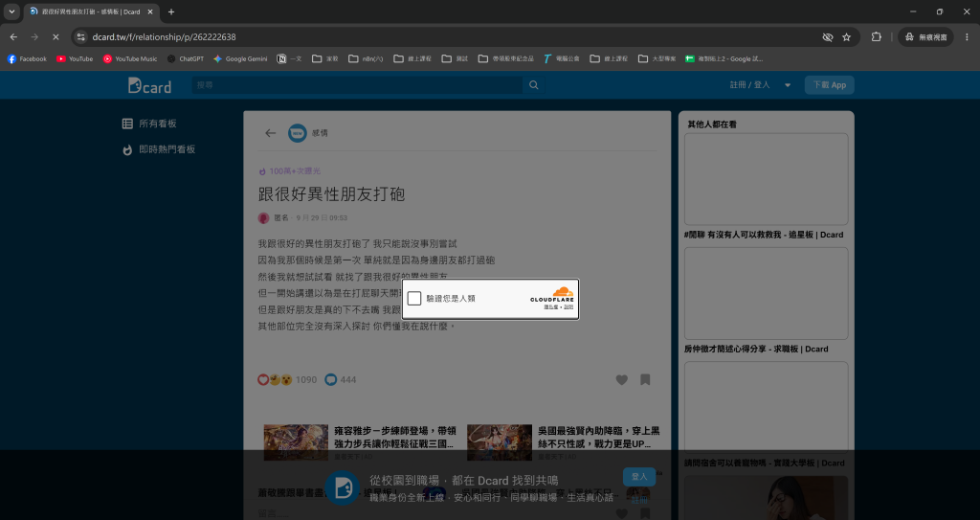Open the YouTube Music bookmark

click(x=130, y=58)
